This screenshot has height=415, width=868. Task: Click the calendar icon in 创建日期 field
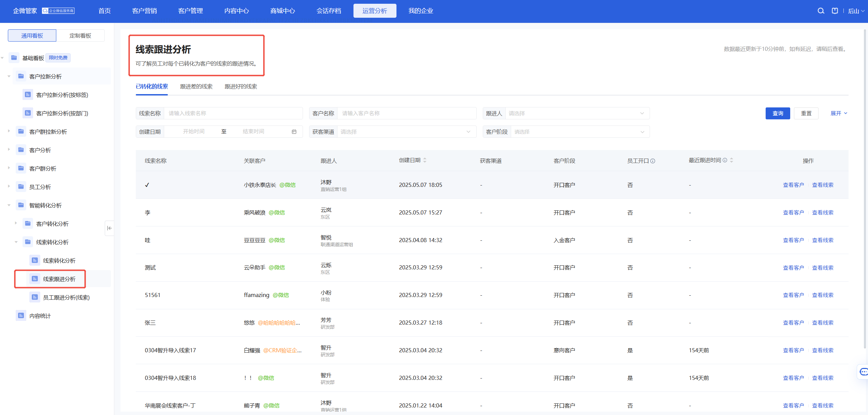(x=294, y=132)
